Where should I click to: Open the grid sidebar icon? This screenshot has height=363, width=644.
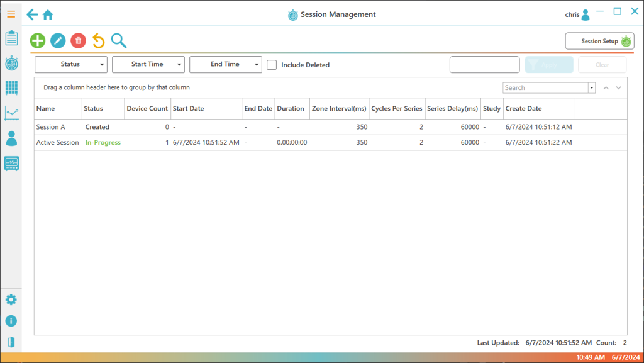11,88
